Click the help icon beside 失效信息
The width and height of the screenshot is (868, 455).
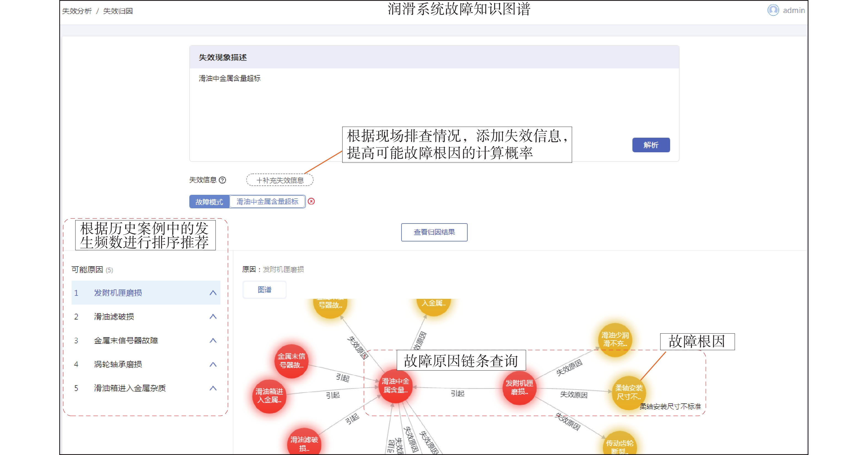(x=222, y=180)
